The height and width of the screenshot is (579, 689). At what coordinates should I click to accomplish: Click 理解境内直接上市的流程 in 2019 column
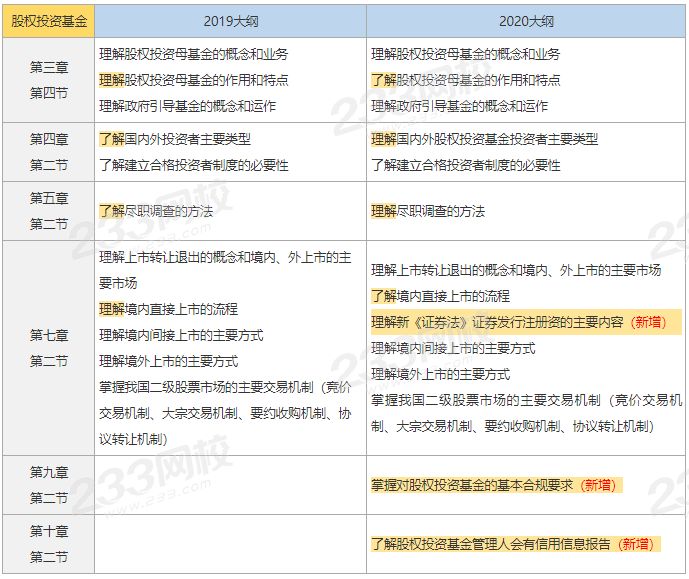coord(168,309)
